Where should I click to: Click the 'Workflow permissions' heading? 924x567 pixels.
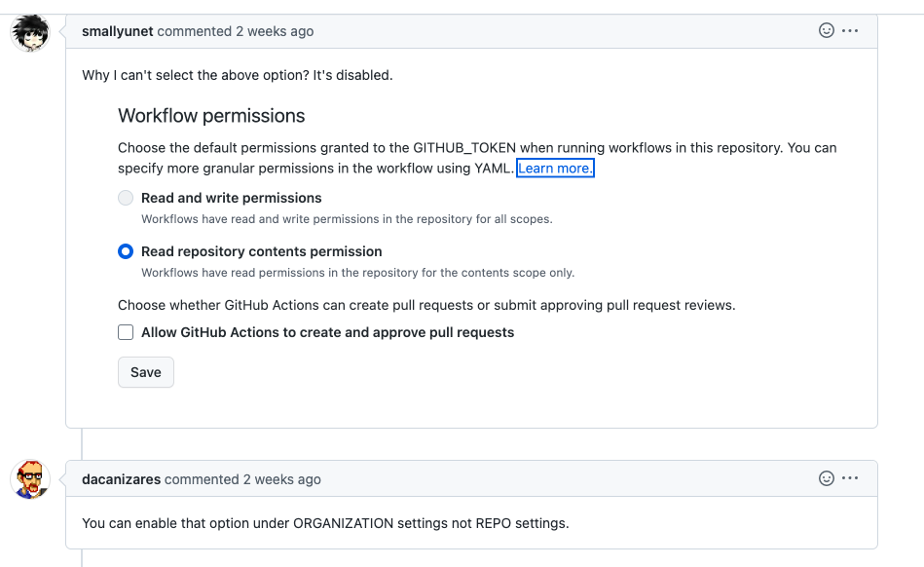click(210, 115)
